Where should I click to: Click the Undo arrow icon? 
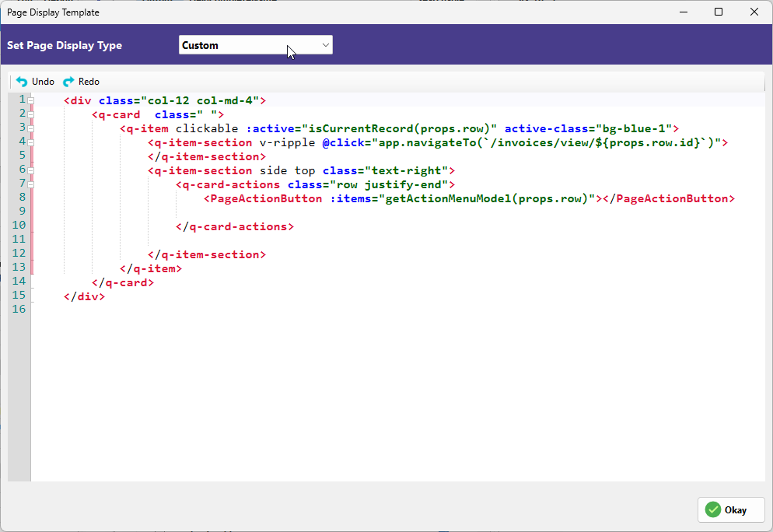[x=22, y=82]
